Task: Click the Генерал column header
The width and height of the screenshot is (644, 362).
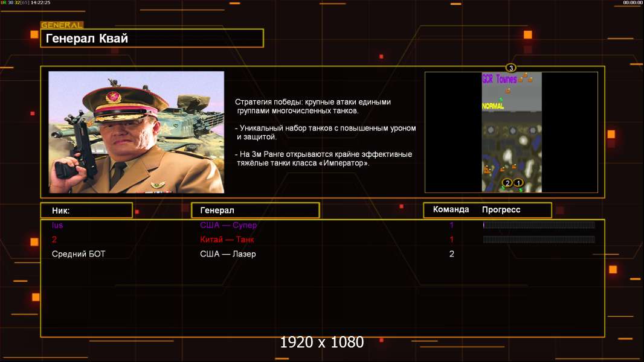Action: click(x=255, y=210)
